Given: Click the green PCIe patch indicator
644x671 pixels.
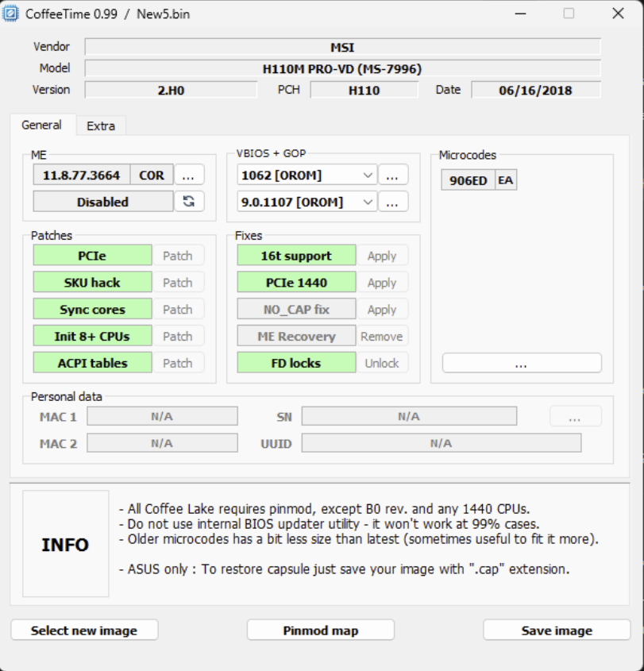Looking at the screenshot, I should (x=92, y=256).
